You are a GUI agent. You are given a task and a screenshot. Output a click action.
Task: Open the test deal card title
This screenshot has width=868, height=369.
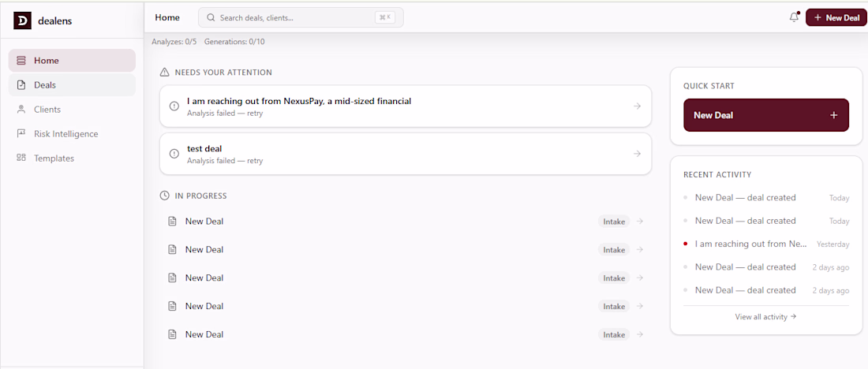(204, 148)
